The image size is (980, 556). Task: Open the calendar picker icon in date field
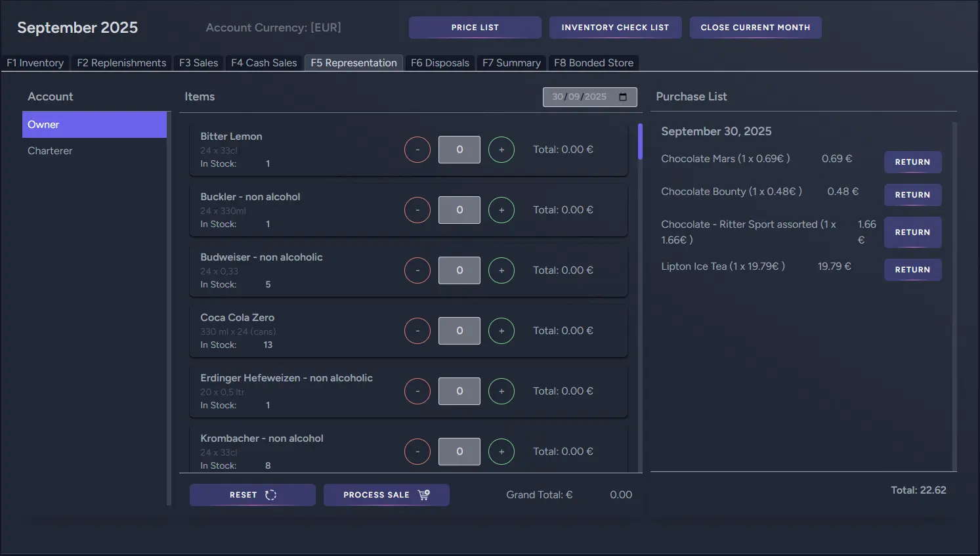[x=623, y=97]
